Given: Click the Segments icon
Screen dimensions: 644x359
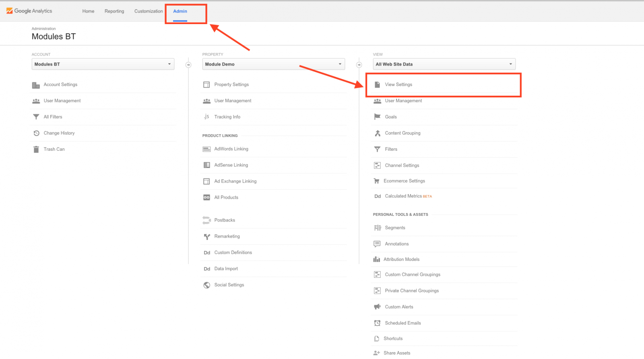Looking at the screenshot, I should (378, 228).
